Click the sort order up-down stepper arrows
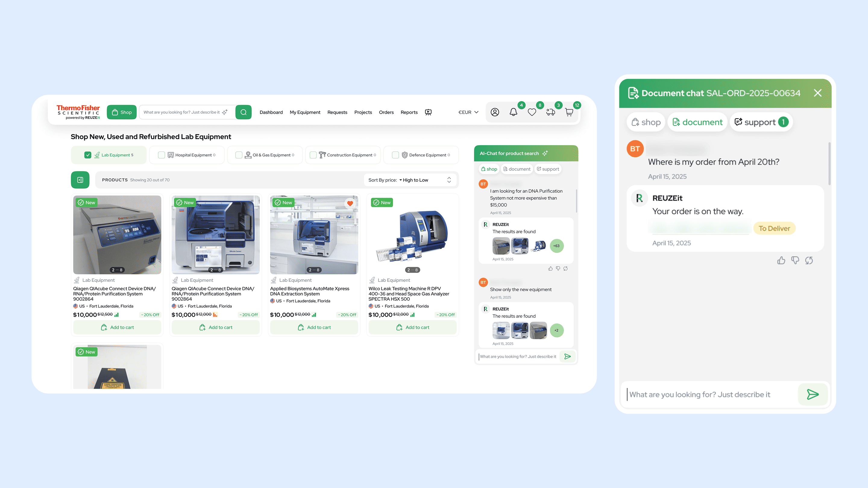This screenshot has width=868, height=488. tap(449, 180)
